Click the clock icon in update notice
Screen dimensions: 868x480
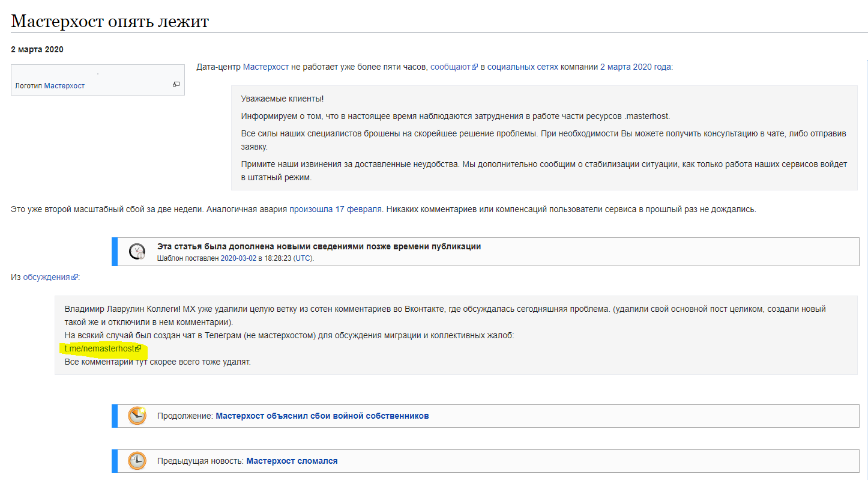[137, 252]
